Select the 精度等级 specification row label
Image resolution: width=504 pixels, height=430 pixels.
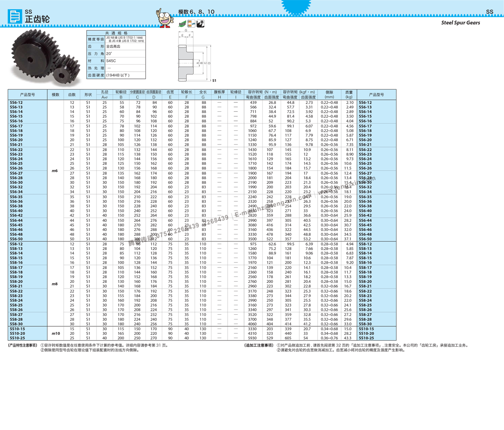pos(96,40)
